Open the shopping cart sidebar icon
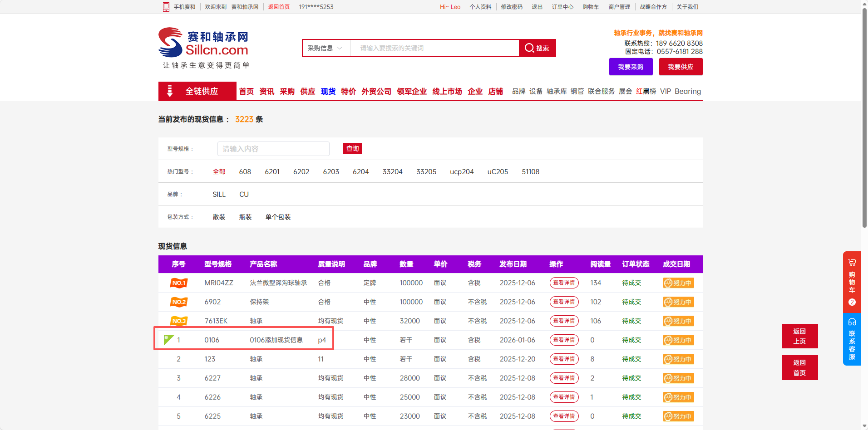The width and height of the screenshot is (868, 430). click(852, 263)
